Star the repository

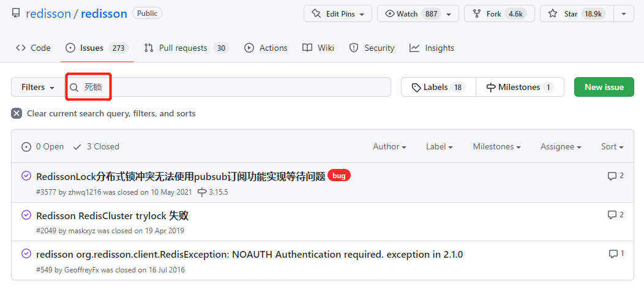577,13
